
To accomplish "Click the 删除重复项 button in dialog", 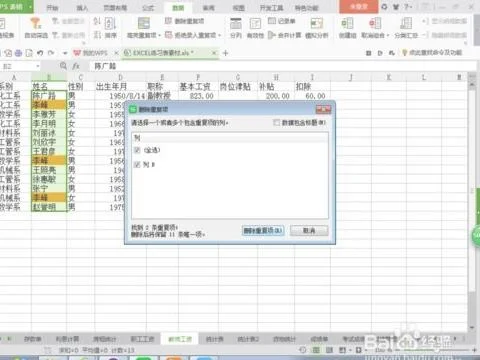I will pos(263,231).
